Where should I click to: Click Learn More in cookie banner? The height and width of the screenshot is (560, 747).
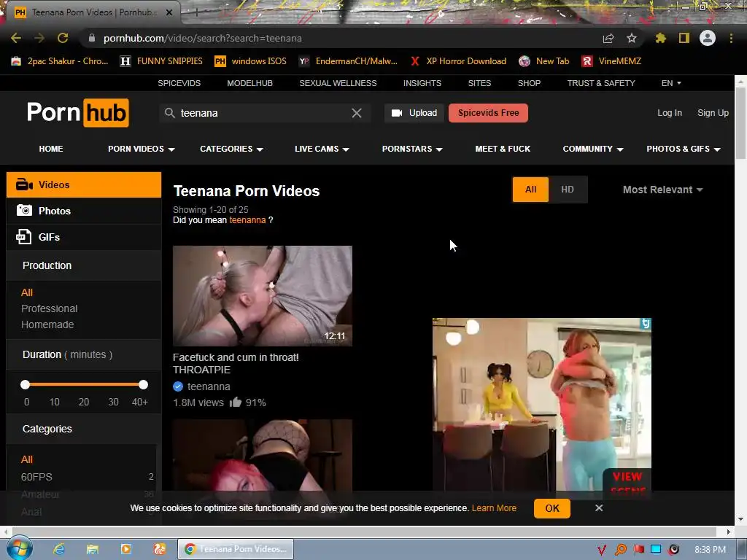(494, 508)
